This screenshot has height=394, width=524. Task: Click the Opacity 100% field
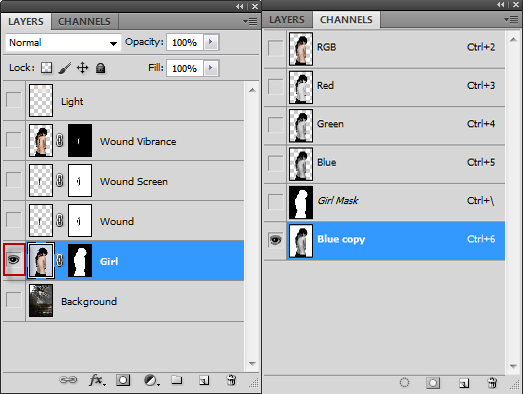click(x=184, y=42)
